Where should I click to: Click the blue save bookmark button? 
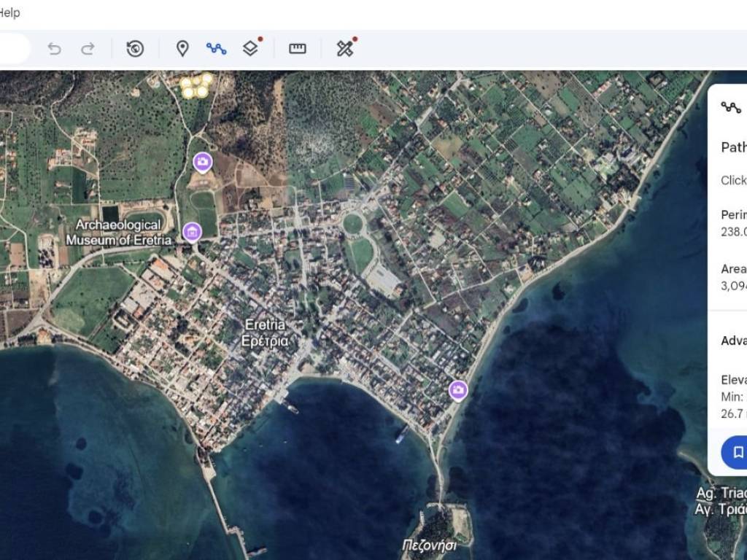point(735,452)
